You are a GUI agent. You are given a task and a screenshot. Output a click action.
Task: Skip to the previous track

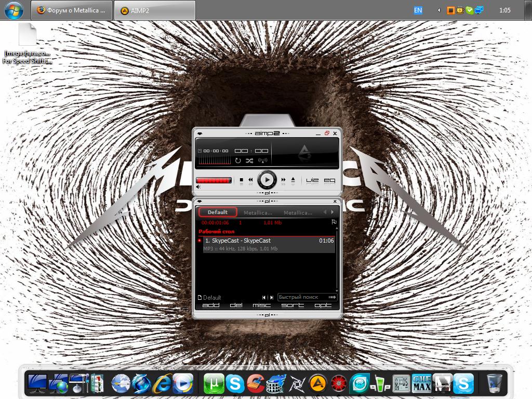[250, 180]
